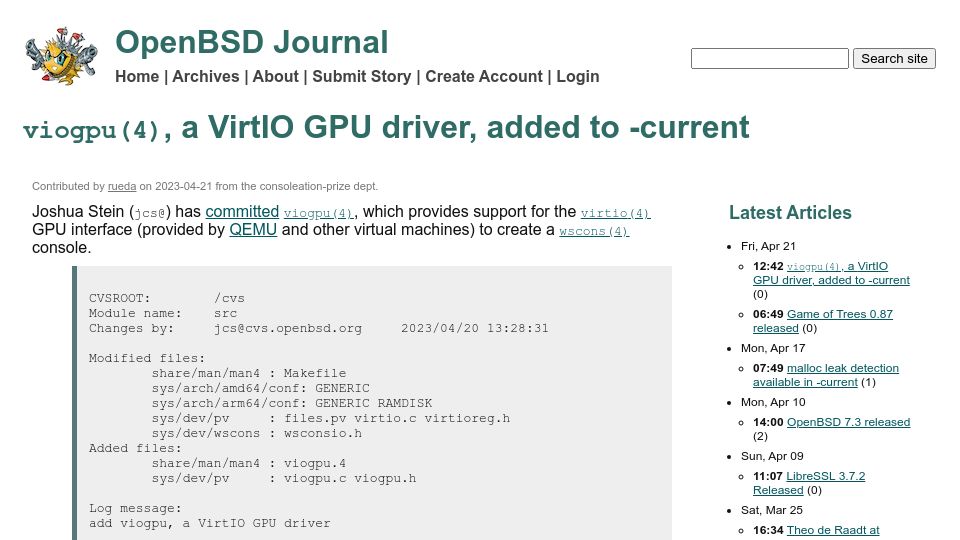Select the Mon, Apr 10 date entry
Image resolution: width=960 pixels, height=540 pixels.
[773, 402]
